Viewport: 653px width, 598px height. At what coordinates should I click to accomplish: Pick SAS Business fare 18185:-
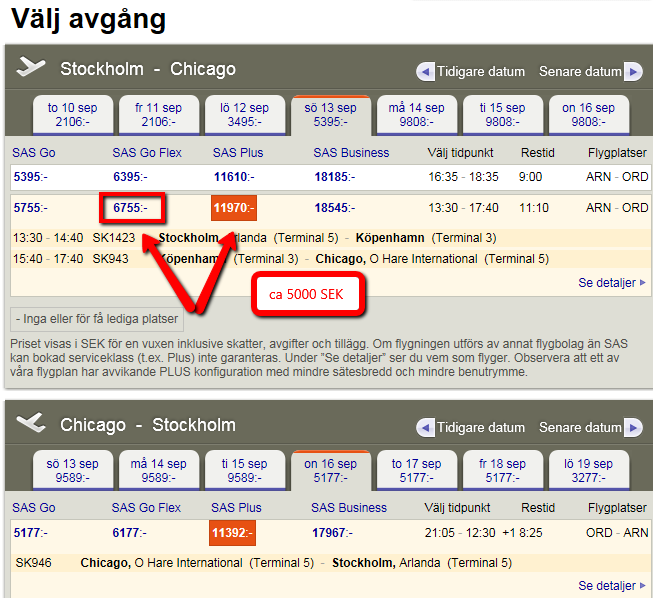pyautogui.click(x=336, y=177)
